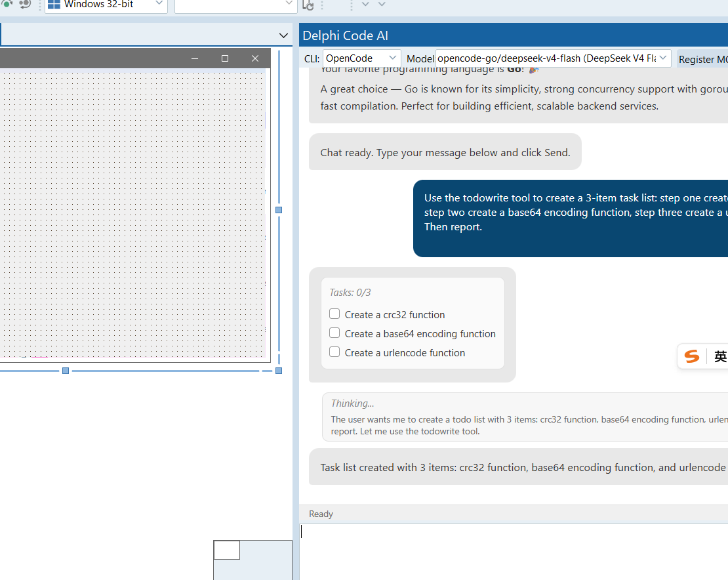The image size is (728, 580).
Task: Close the designed form window
Action: click(x=255, y=58)
